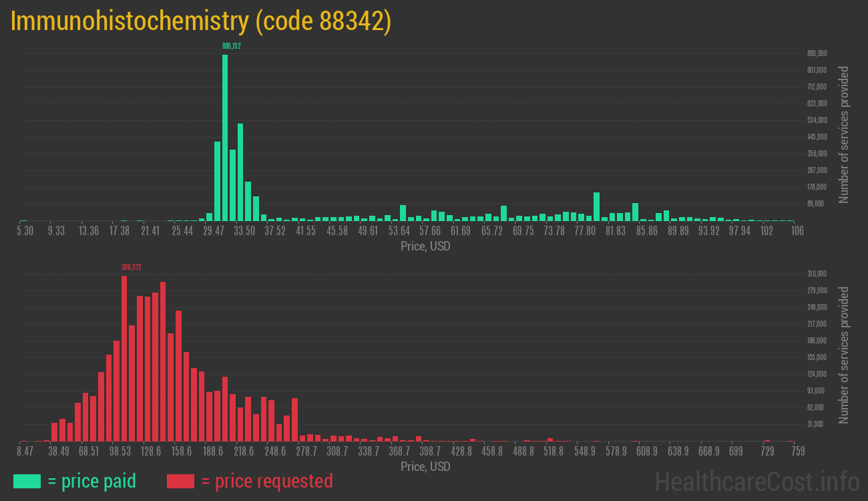Click the 8.47 x-axis tick on the red chart
Screen dimensions: 868x501
pyautogui.click(x=25, y=452)
